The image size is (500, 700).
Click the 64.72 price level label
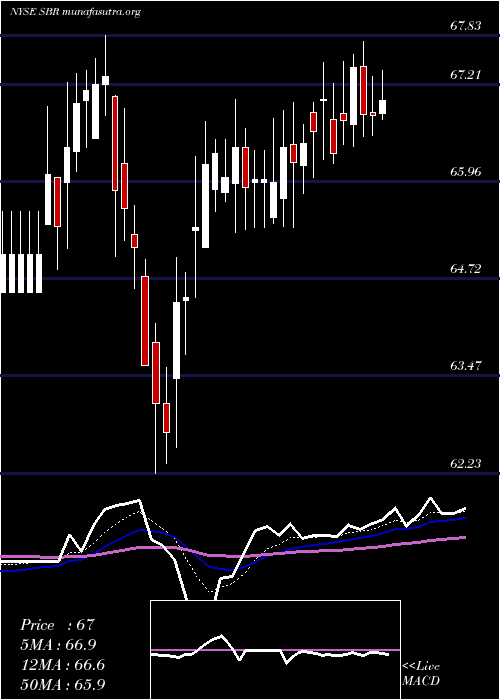click(x=466, y=269)
